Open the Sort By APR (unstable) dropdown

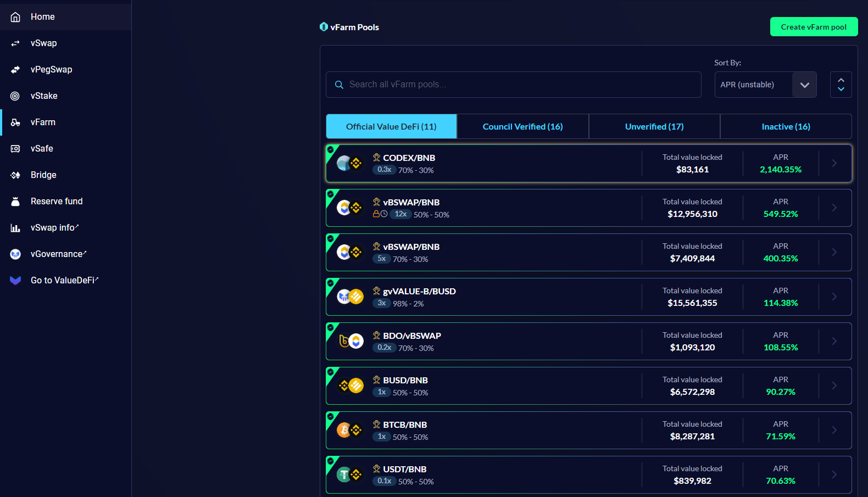[x=765, y=85]
